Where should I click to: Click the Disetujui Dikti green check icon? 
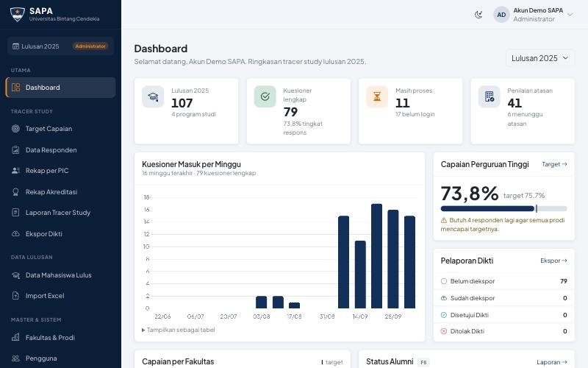click(444, 315)
